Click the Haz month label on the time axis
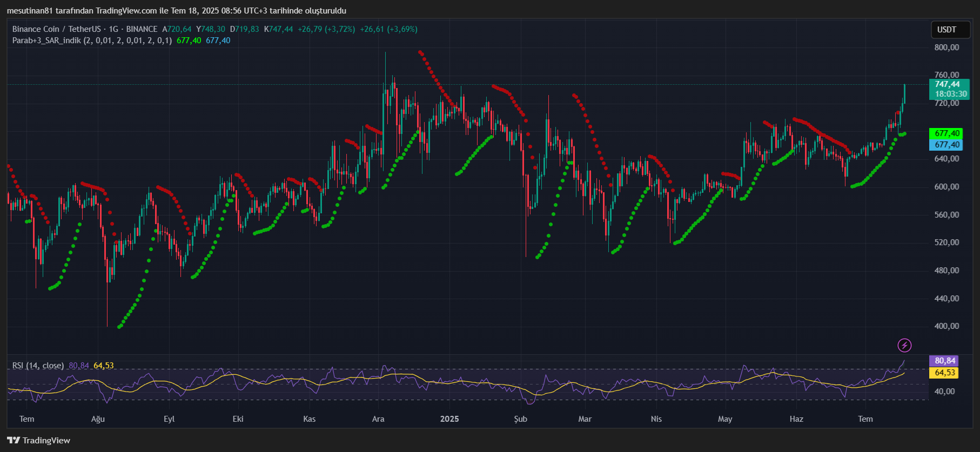This screenshot has width=980, height=452. [x=796, y=419]
